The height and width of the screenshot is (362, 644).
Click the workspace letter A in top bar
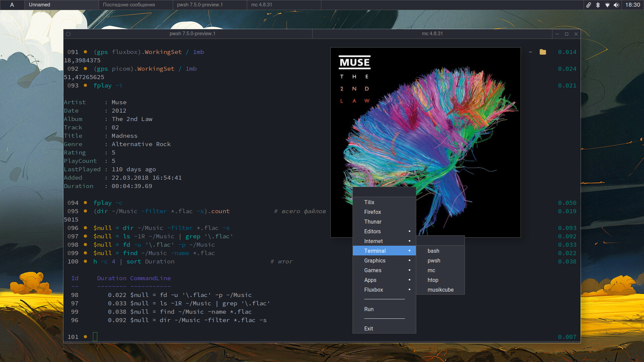coord(12,5)
